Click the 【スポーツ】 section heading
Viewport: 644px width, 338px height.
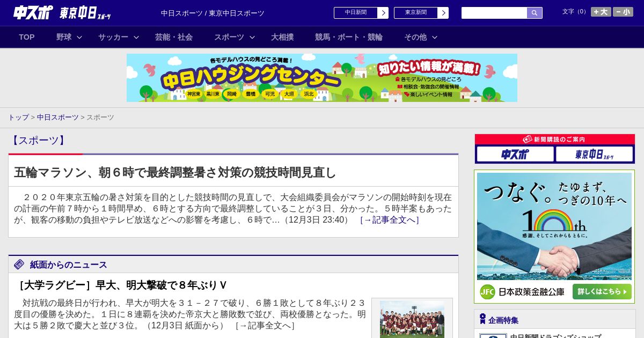(38, 140)
